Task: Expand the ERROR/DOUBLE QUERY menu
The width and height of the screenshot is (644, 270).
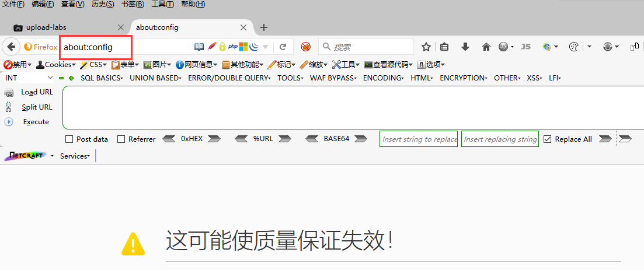Action: pyautogui.click(x=229, y=78)
